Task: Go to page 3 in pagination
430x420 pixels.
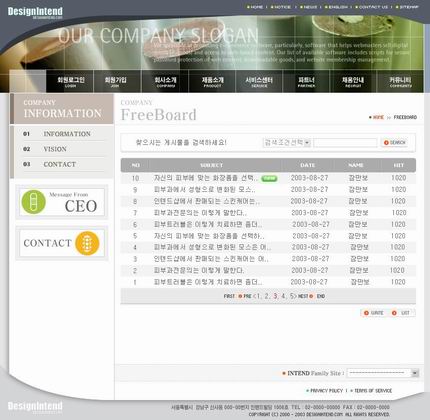Action: tap(275, 296)
